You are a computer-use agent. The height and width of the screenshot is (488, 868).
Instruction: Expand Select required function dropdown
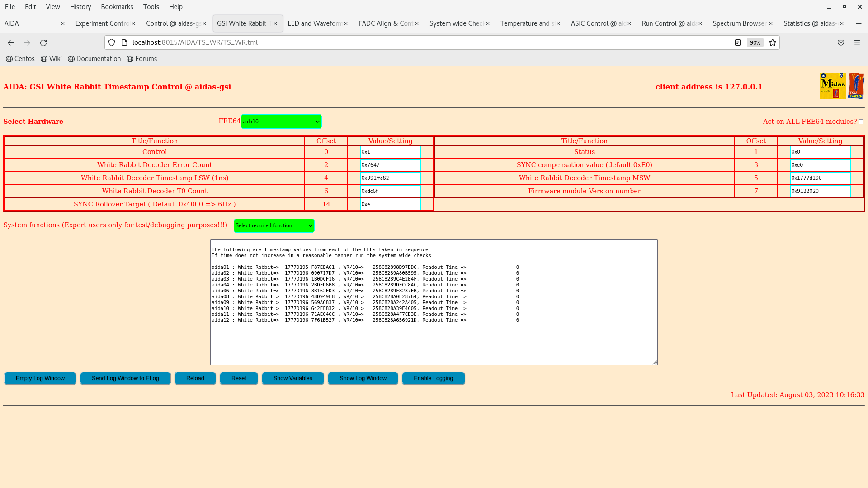coord(274,225)
